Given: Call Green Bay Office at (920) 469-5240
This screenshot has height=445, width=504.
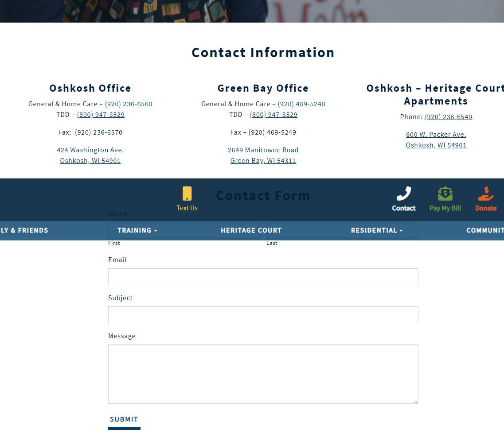Looking at the screenshot, I should [x=301, y=104].
